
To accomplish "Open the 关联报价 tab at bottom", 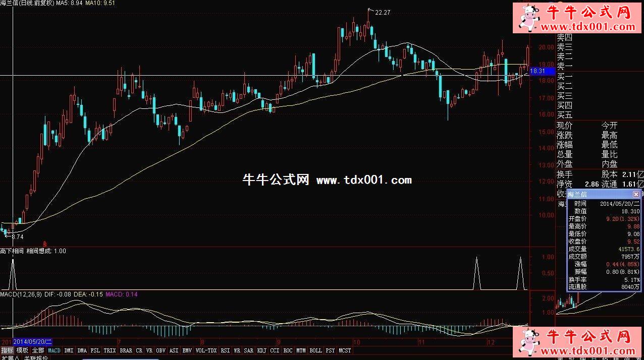I will tap(36, 357).
